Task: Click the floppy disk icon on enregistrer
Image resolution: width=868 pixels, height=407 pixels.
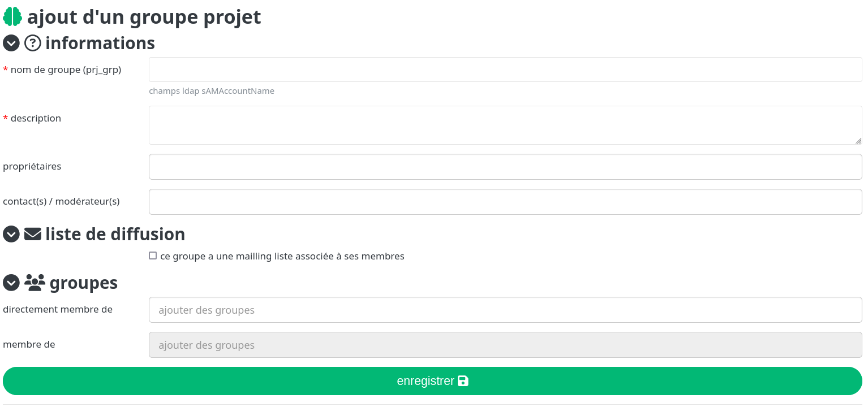Action: pyautogui.click(x=463, y=381)
